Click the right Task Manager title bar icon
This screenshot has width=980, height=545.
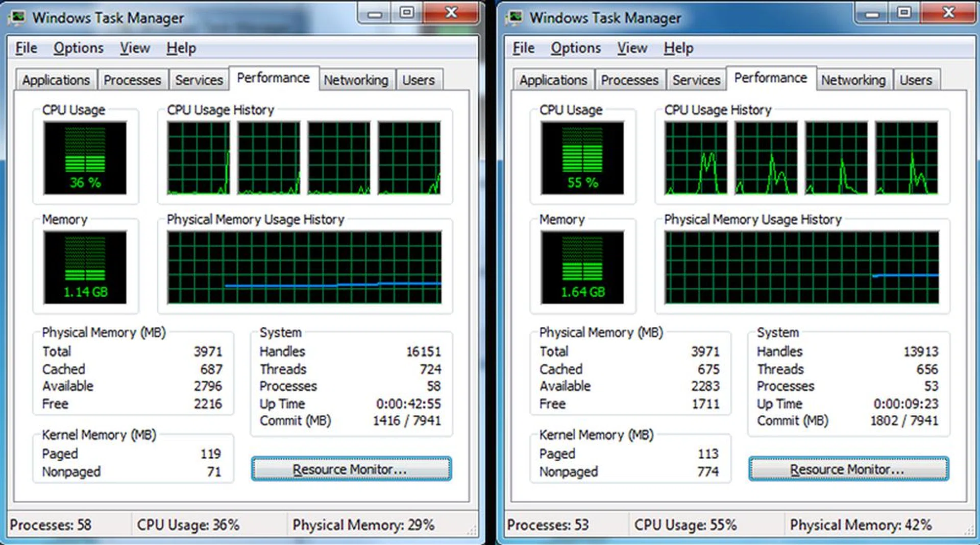[x=515, y=18]
